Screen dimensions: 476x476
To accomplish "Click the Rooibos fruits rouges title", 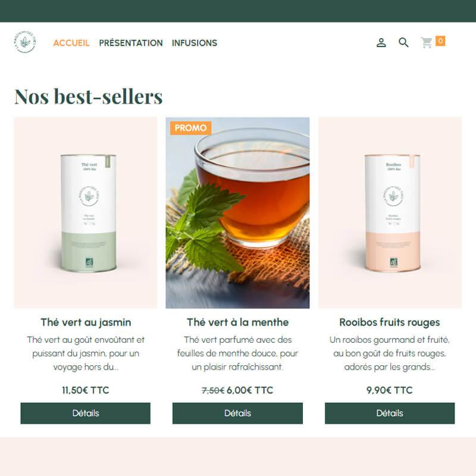I will (x=390, y=322).
